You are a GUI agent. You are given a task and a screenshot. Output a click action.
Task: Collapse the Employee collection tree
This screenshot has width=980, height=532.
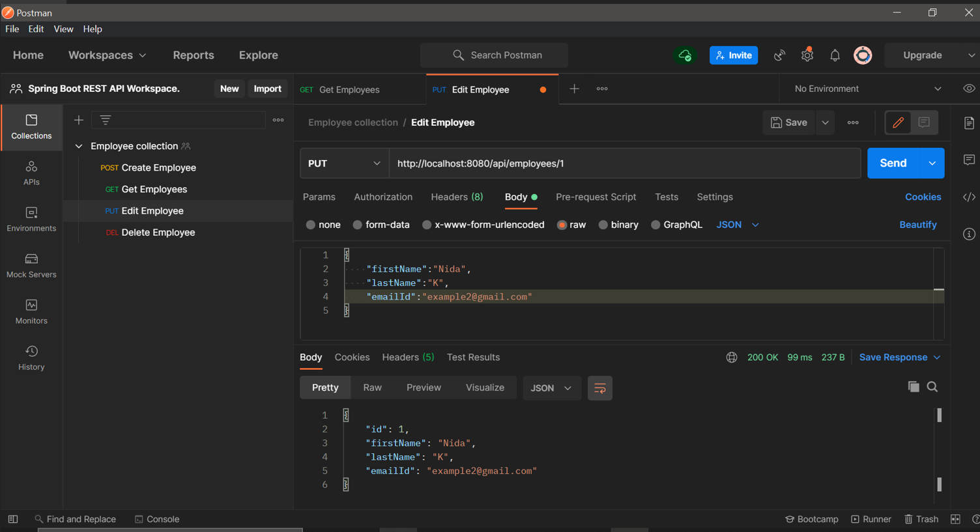coord(79,147)
